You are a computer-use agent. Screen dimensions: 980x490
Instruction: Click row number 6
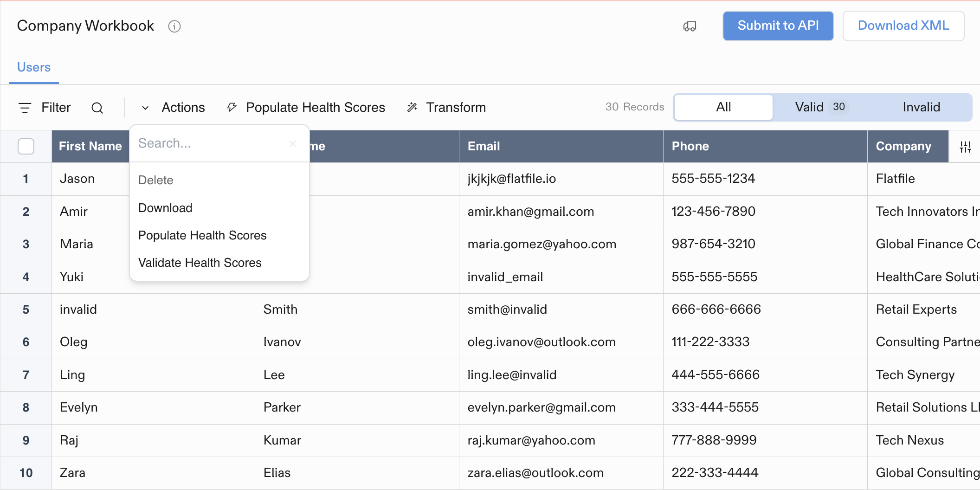26,342
